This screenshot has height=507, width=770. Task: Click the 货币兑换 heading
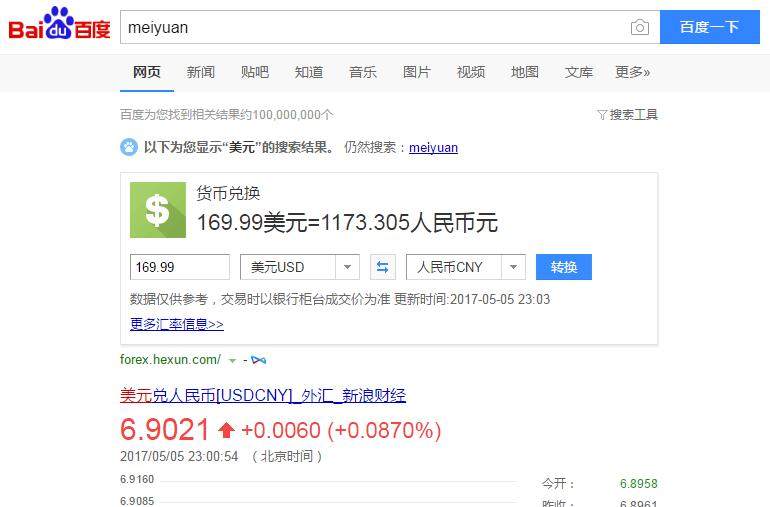click(x=228, y=193)
